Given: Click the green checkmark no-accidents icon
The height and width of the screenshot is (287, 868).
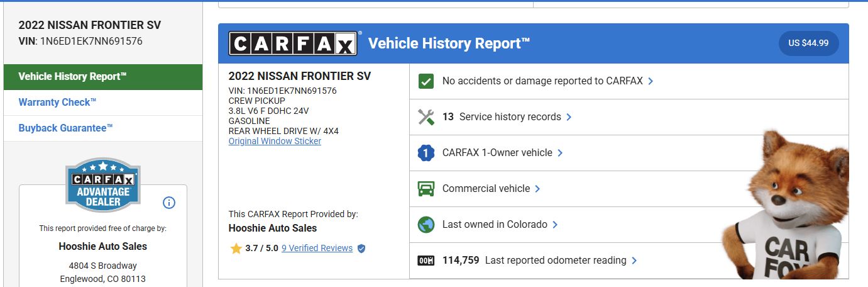Looking at the screenshot, I should coord(426,81).
